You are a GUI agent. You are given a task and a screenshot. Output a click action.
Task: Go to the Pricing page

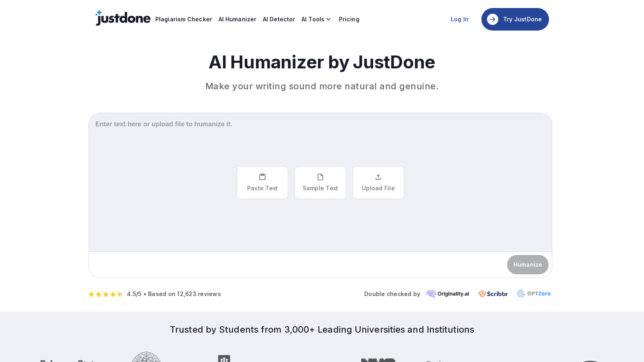(349, 19)
